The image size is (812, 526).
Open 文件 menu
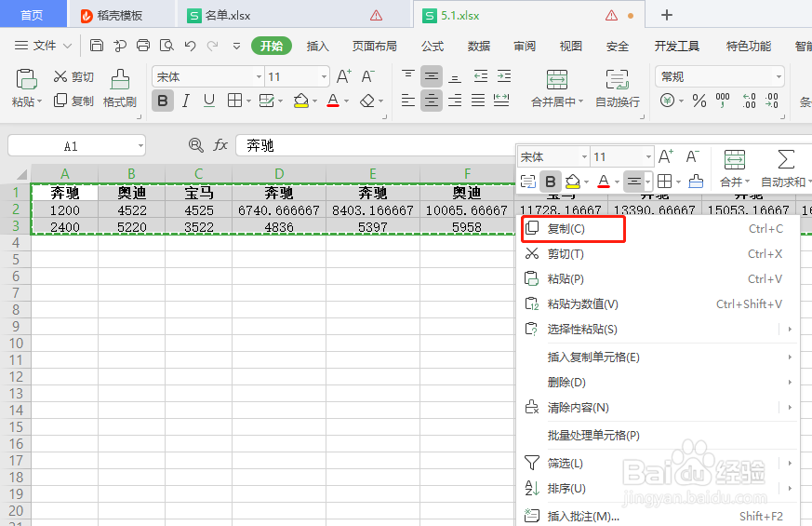(x=44, y=46)
